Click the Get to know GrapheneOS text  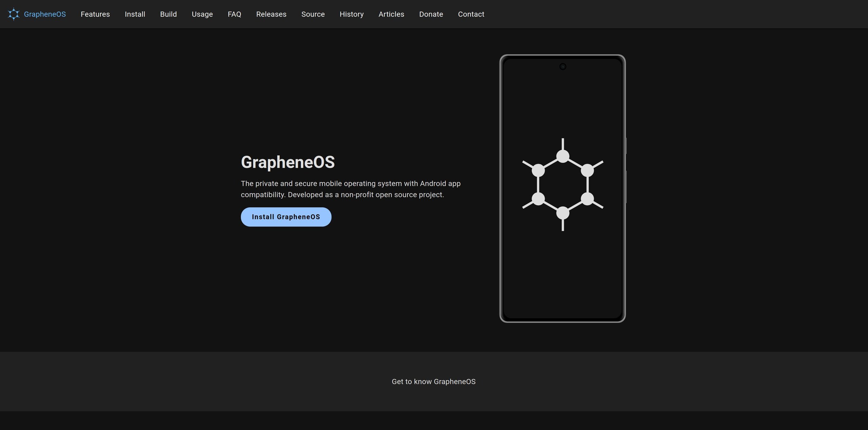(x=433, y=381)
